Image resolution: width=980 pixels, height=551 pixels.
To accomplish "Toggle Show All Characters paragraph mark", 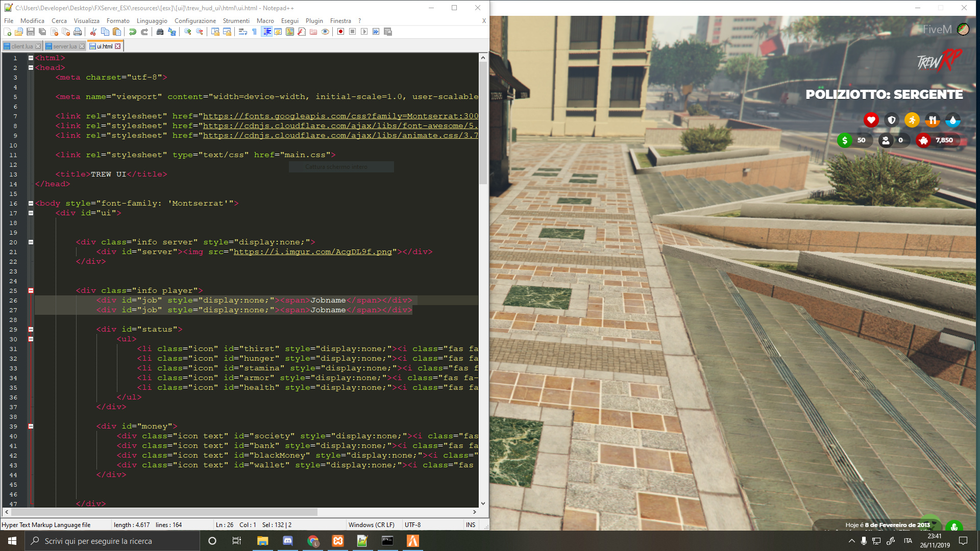I will [253, 32].
